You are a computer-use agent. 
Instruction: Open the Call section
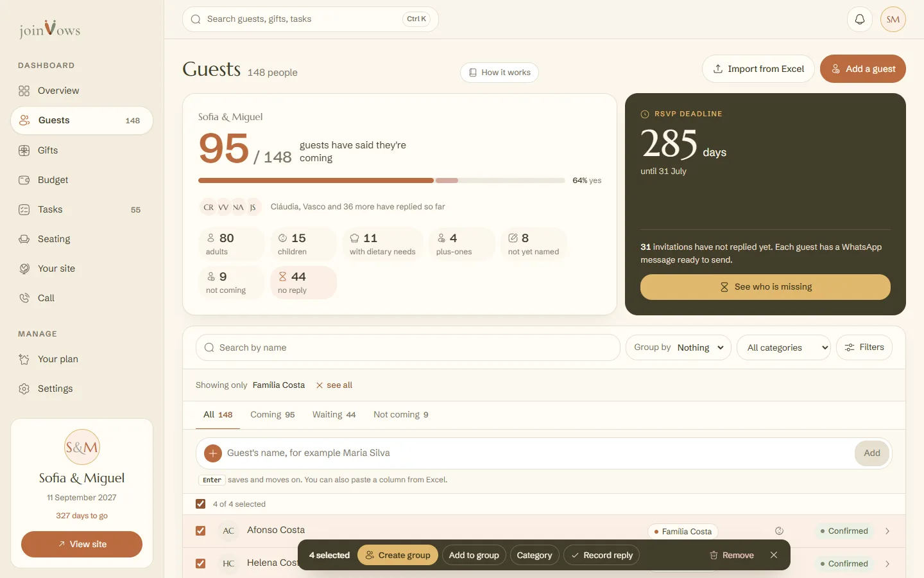(82, 298)
